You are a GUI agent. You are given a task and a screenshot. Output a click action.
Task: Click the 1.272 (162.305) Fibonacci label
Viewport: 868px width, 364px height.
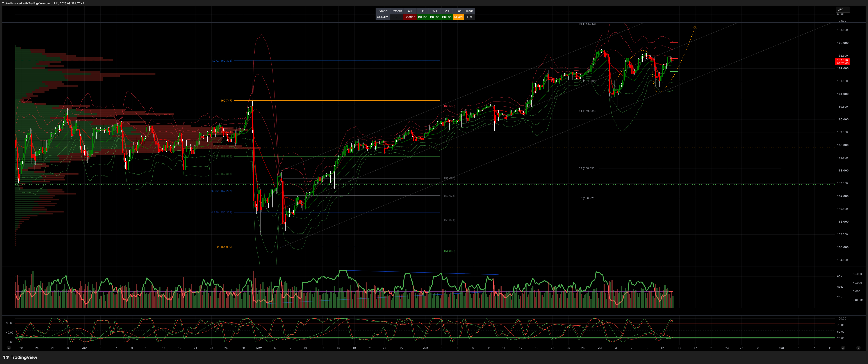tap(222, 61)
